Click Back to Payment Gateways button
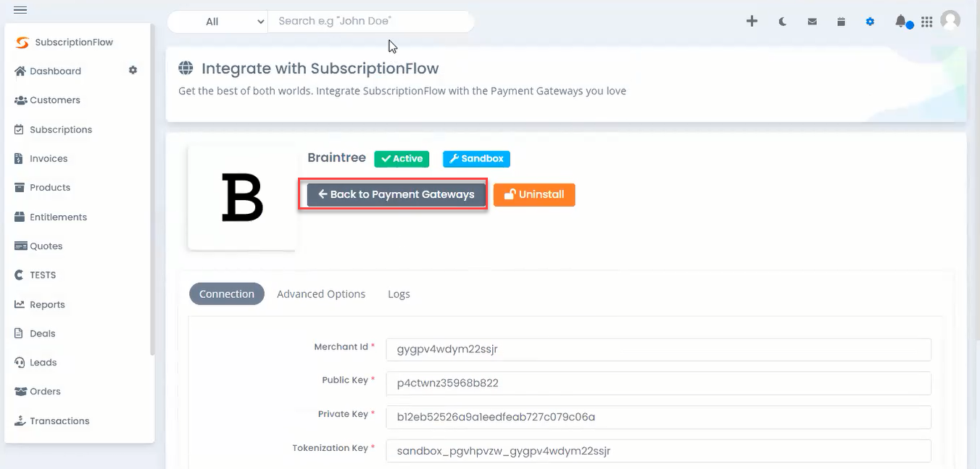 (396, 194)
